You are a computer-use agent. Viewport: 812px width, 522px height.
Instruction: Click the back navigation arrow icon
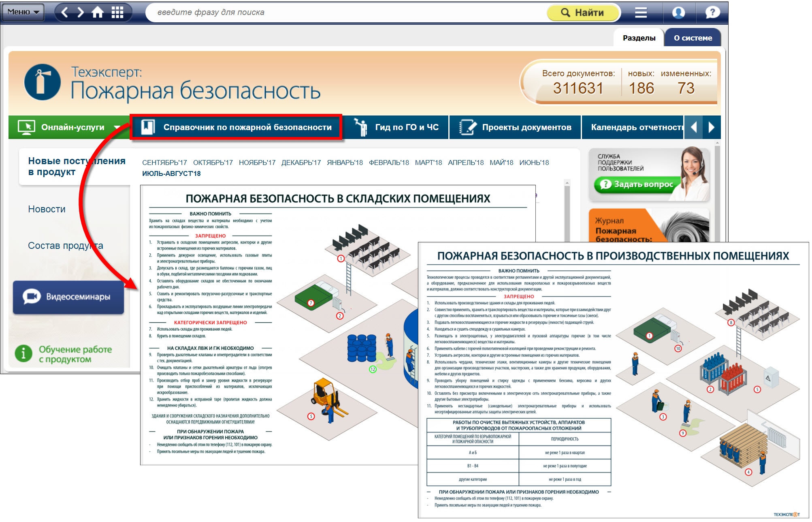(64, 13)
